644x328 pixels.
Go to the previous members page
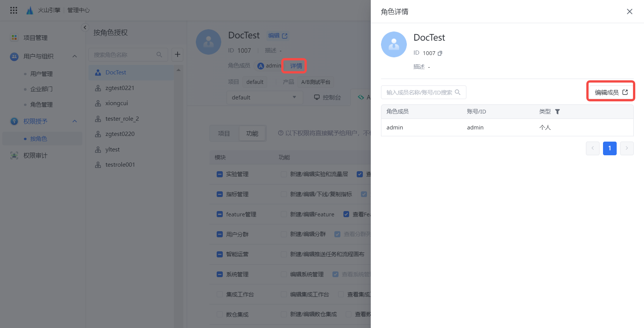point(593,148)
